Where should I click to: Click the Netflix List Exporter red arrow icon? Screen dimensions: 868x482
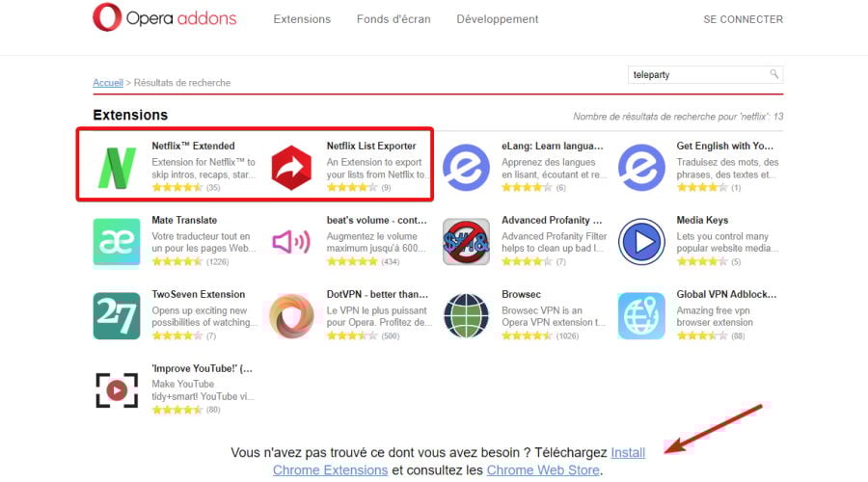click(291, 168)
